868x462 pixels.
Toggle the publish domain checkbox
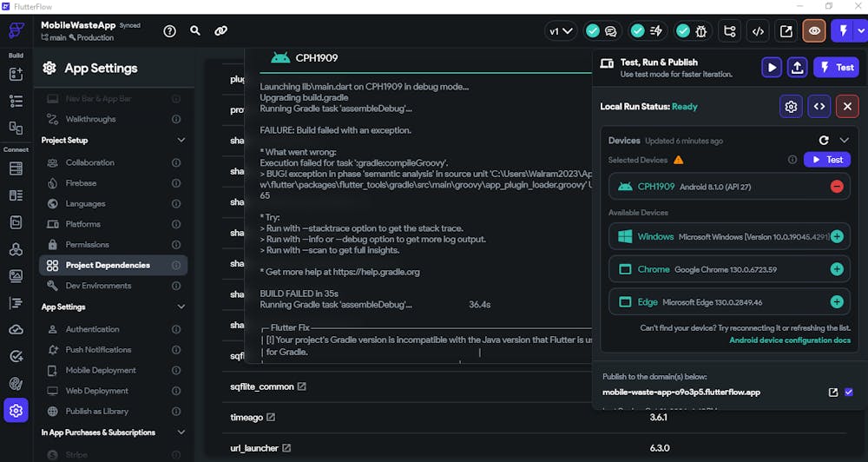click(x=849, y=393)
